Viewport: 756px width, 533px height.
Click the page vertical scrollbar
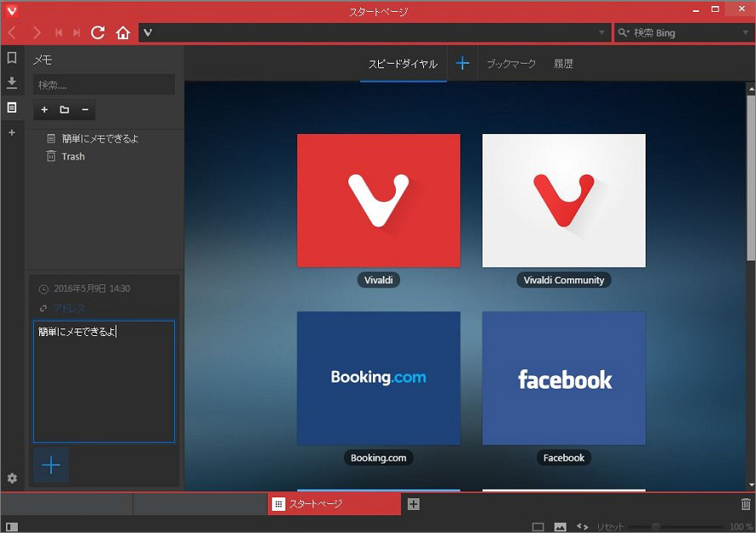[751, 178]
